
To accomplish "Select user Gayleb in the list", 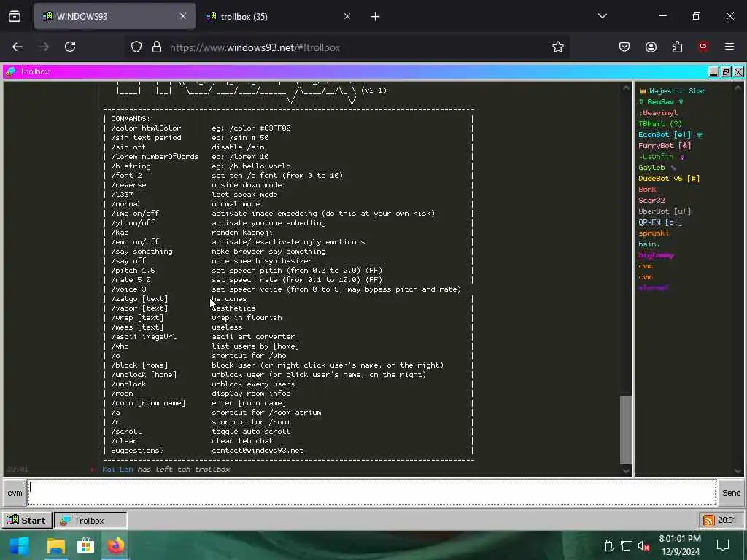I will [657, 168].
